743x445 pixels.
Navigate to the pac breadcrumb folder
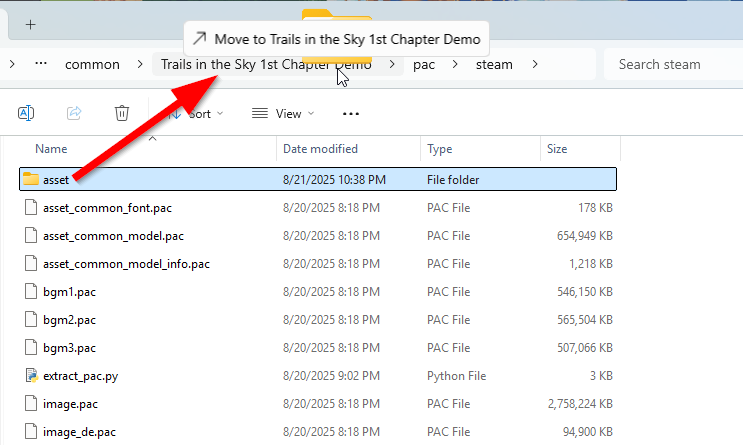[424, 64]
